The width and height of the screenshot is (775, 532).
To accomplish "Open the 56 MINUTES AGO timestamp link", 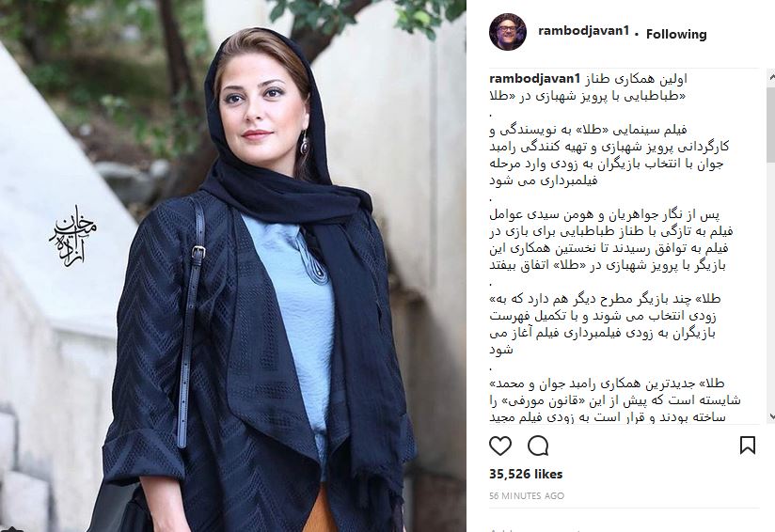I will [x=527, y=495].
